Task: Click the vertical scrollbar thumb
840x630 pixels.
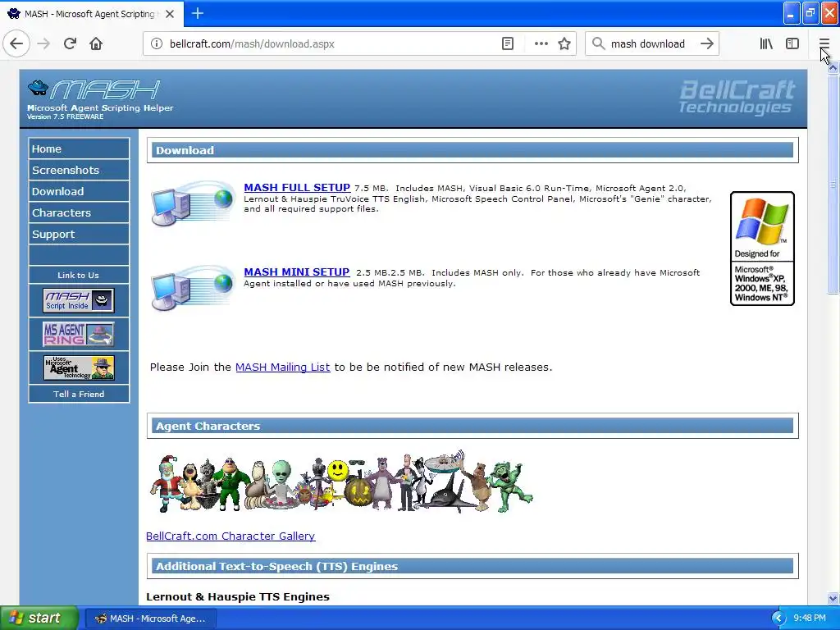Action: tap(833, 185)
